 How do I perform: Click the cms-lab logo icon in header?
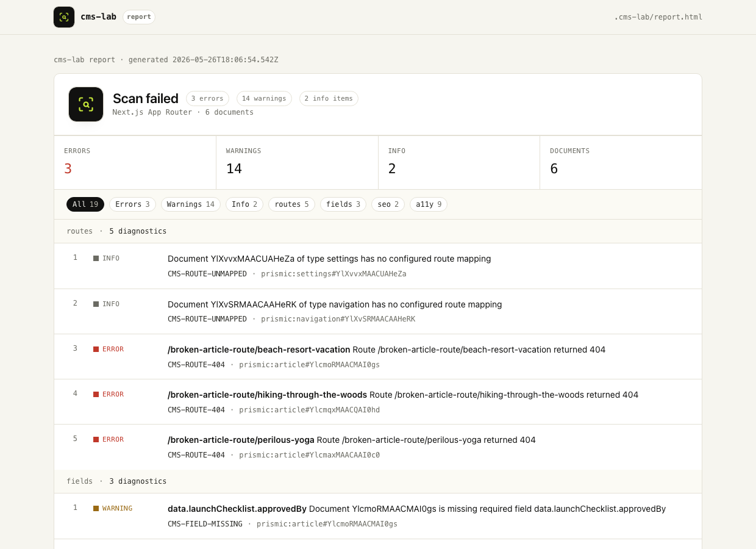(x=64, y=17)
